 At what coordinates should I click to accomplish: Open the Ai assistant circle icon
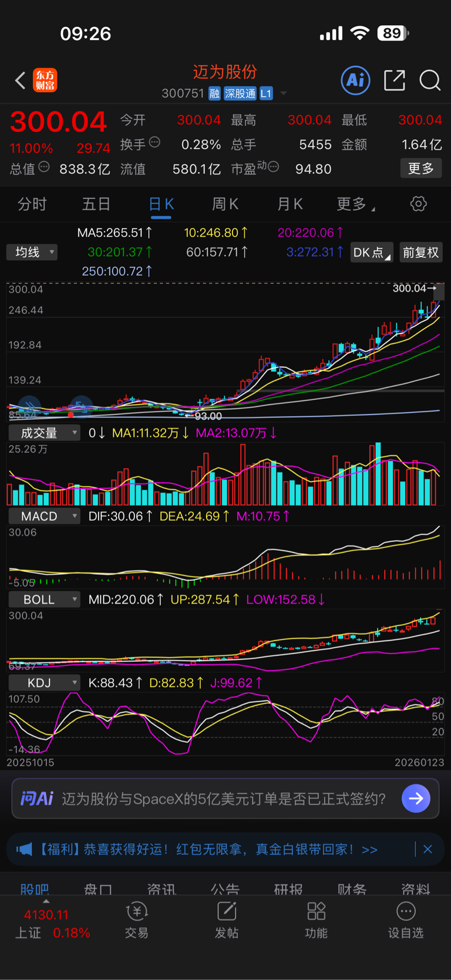355,80
